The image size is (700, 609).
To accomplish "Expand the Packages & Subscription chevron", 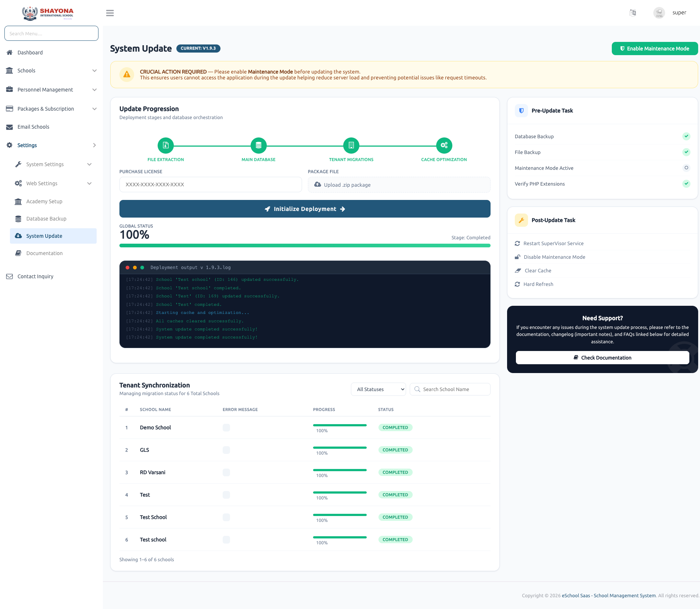I will pos(94,109).
